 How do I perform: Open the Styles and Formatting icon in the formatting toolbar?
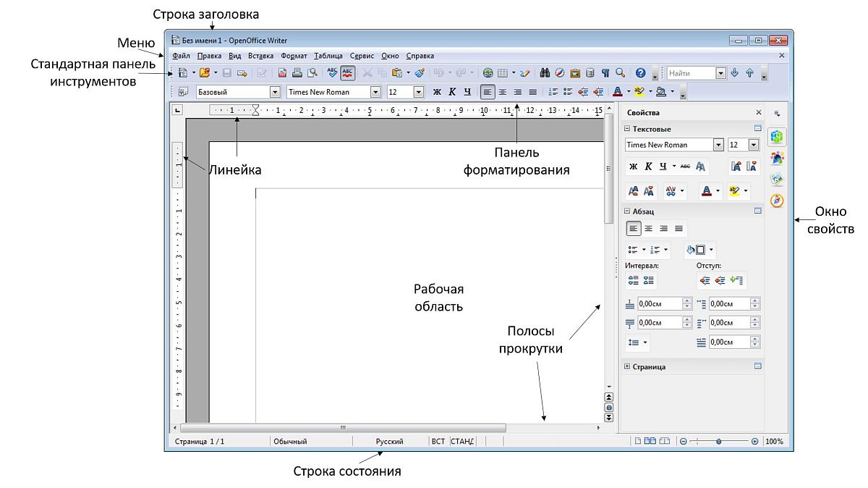[x=183, y=92]
